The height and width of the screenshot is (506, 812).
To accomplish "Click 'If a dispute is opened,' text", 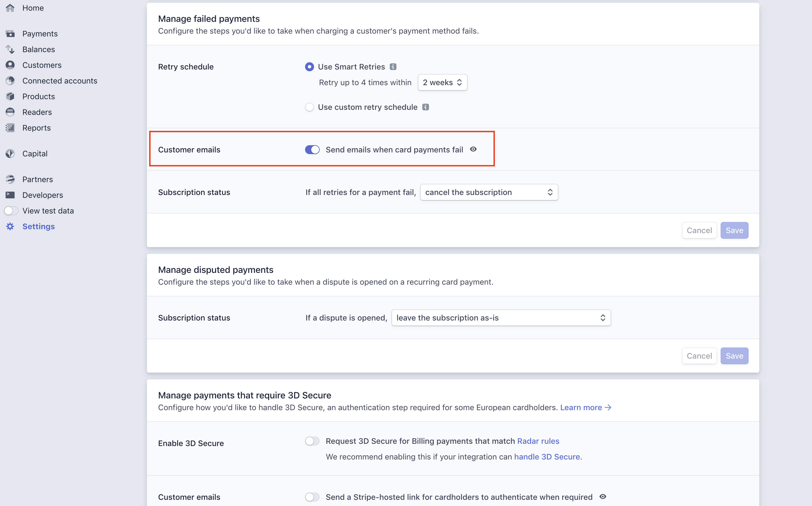I will click(x=346, y=318).
